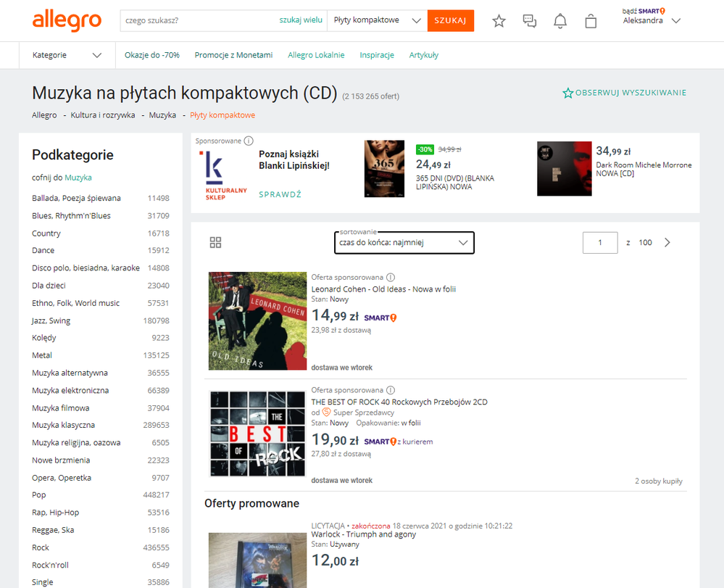Click the SPRAWDŹ link in sponsored banner

[x=280, y=194]
